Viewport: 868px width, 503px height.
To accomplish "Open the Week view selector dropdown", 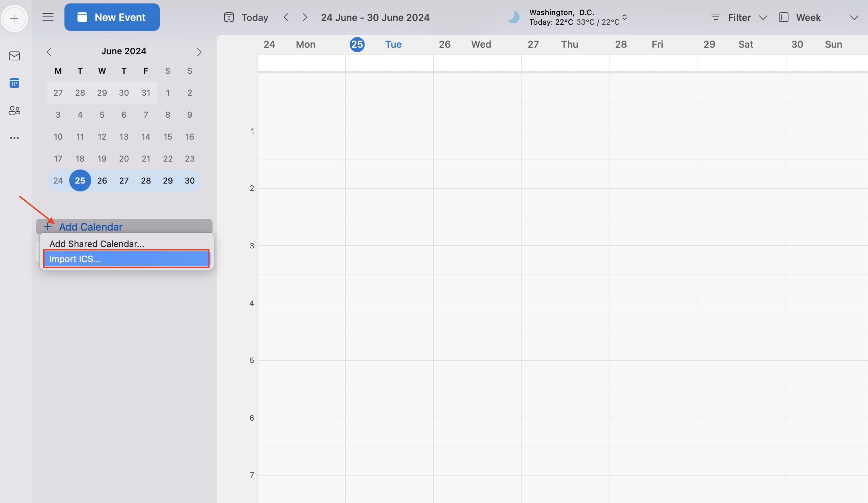I will click(800, 17).
